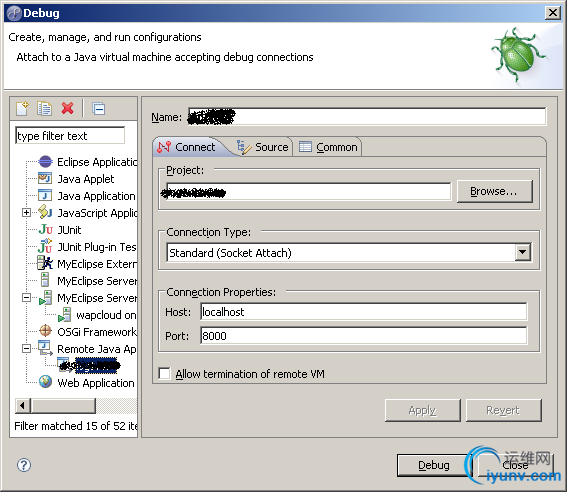
Task: Click the Remote Java Application icon
Action: [45, 348]
